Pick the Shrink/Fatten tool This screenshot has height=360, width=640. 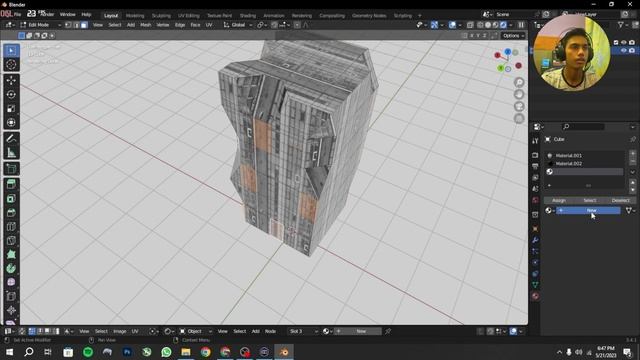[11, 310]
